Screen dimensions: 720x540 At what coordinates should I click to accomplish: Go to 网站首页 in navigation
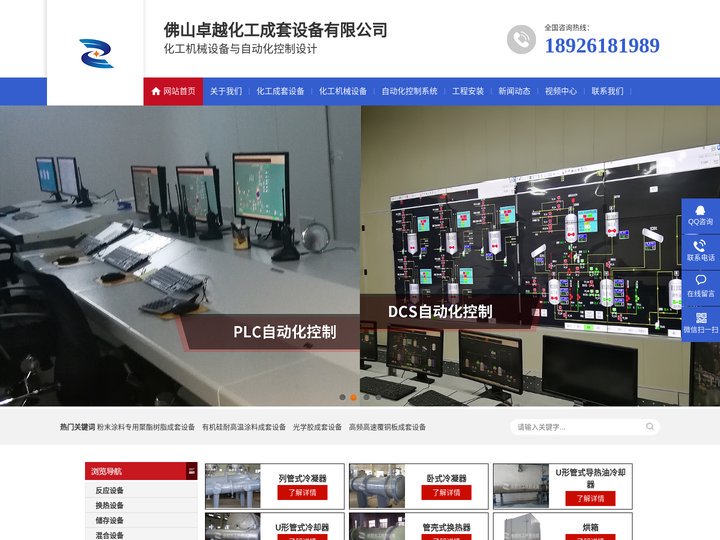(174, 91)
